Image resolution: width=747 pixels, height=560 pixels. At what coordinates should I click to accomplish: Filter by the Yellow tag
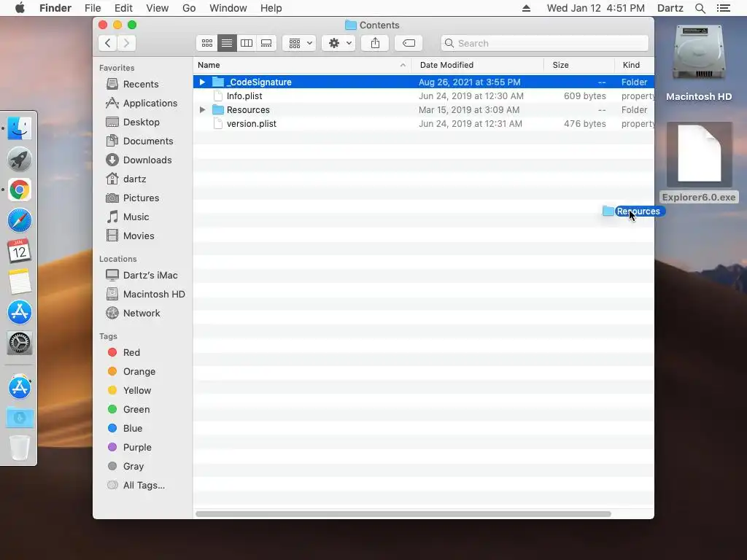tap(136, 391)
